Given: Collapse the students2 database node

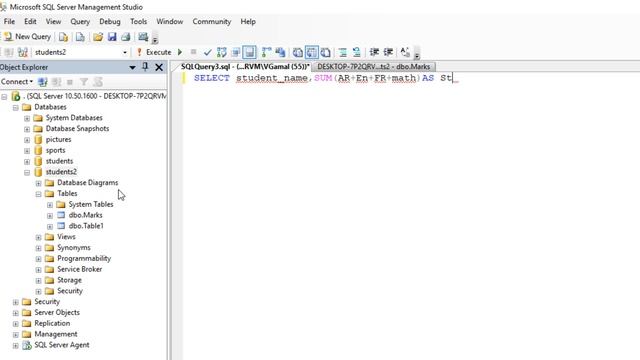Looking at the screenshot, I should click(x=27, y=173).
